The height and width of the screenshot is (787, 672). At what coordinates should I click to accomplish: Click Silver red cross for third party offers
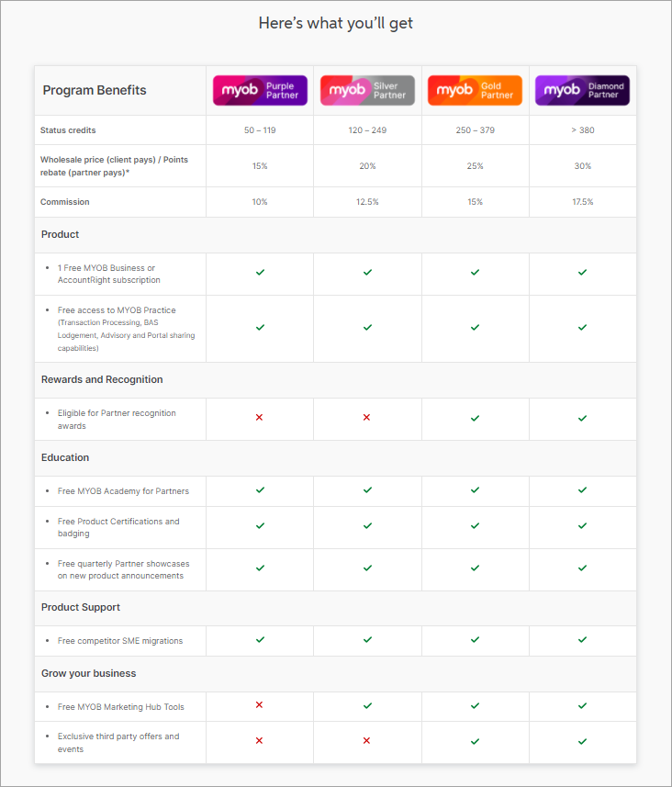click(x=367, y=741)
